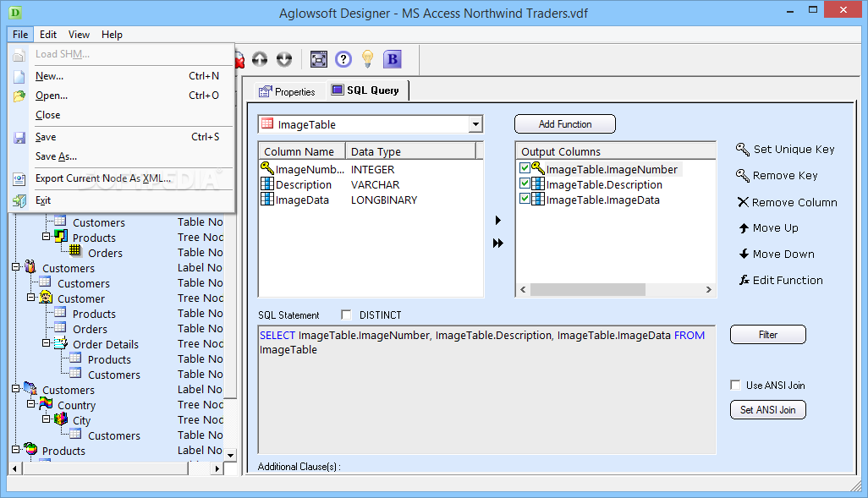Collapse the Customer tree node
The height and width of the screenshot is (498, 868).
click(x=31, y=297)
